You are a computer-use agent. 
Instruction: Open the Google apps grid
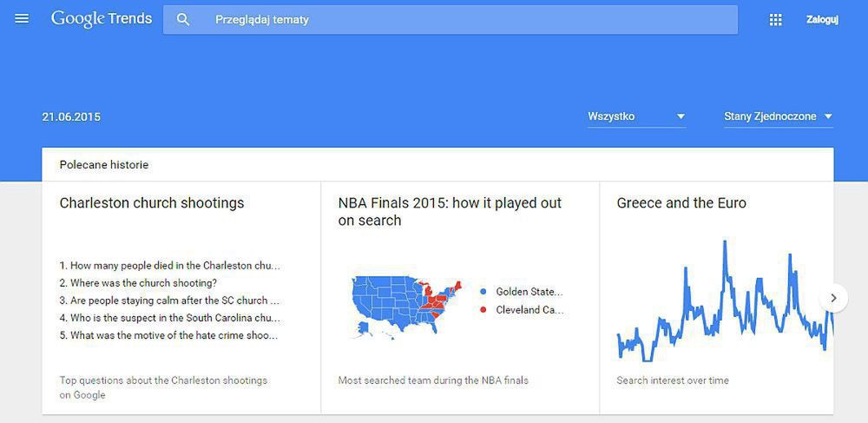[776, 20]
